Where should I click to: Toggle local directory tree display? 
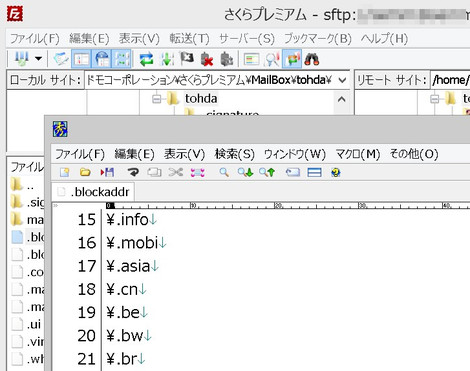pos(81,59)
